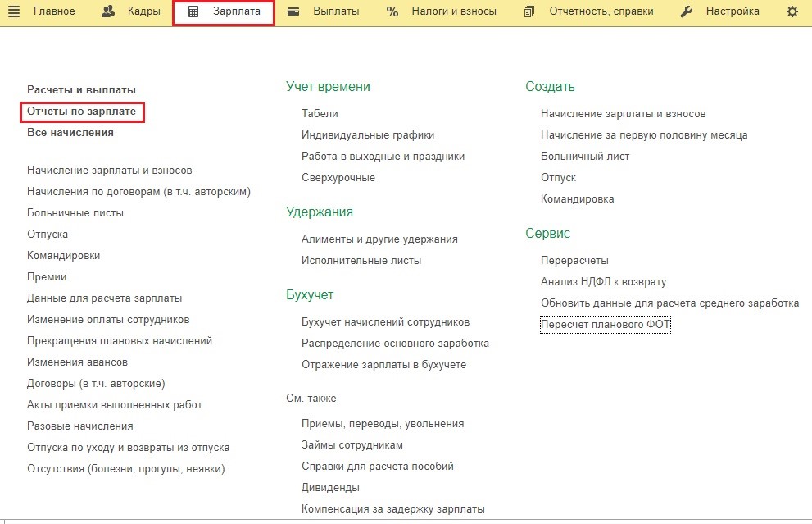Click the wrench icon for Настройка
The width and height of the screenshot is (812, 524).
687,11
